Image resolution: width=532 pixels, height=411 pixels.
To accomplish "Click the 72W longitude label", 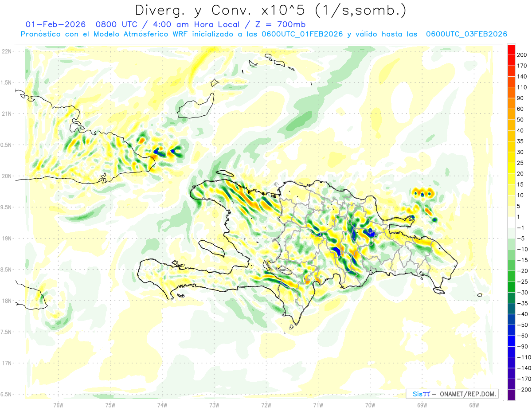I will coord(266,404).
